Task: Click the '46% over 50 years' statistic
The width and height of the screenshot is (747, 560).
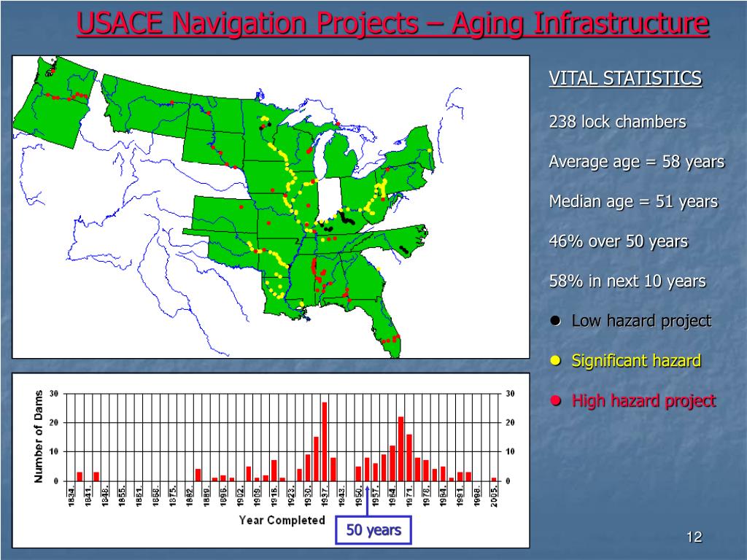Action: coord(619,241)
